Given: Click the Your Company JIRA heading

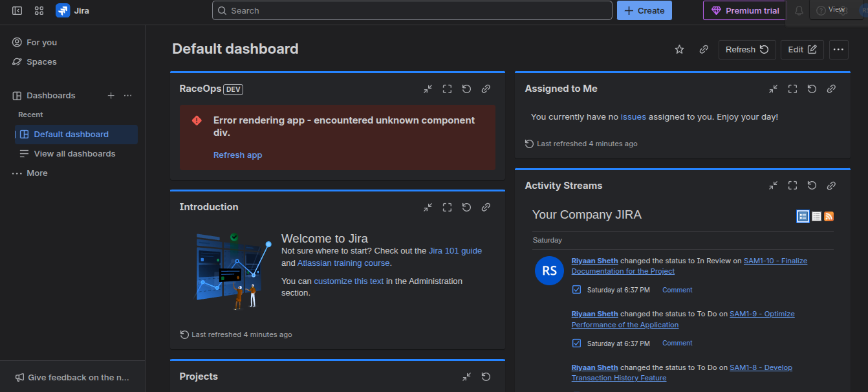Looking at the screenshot, I should coord(587,215).
